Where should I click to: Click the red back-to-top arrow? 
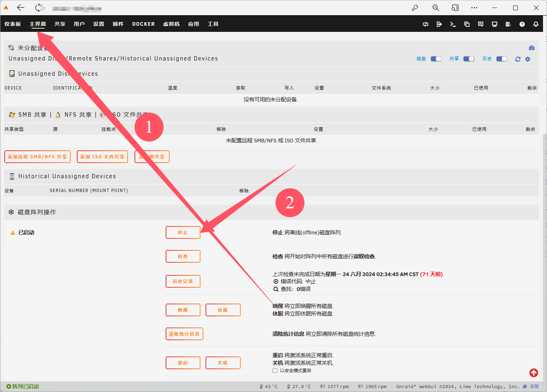click(x=534, y=372)
